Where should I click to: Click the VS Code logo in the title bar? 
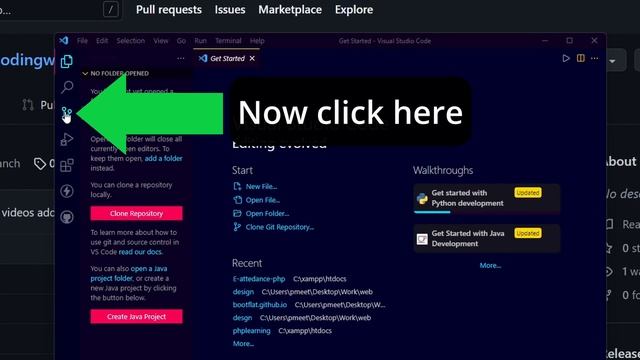64,40
